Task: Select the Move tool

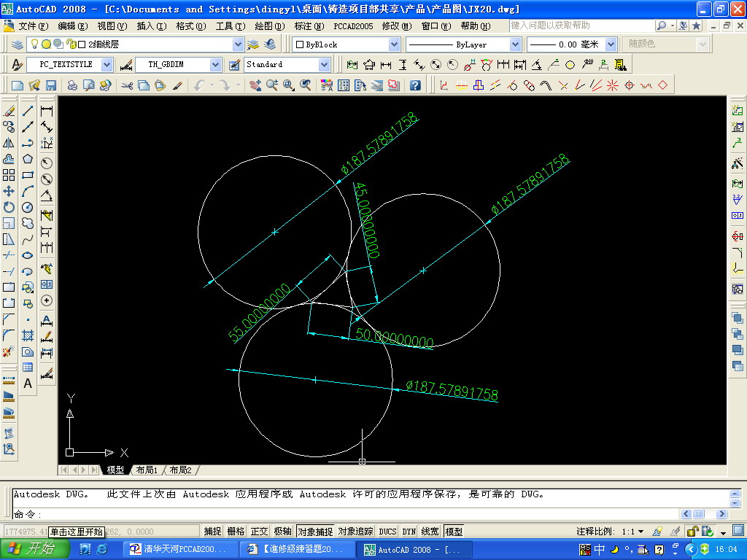Action: 9,192
